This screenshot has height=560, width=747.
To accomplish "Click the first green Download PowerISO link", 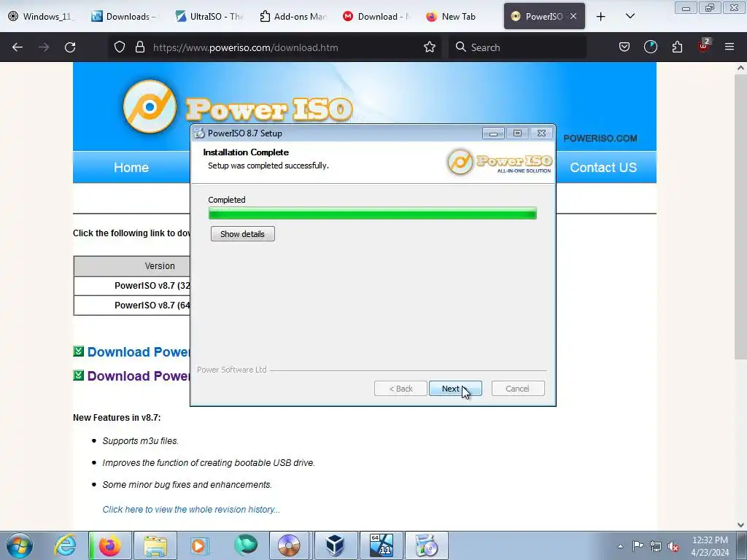I will click(139, 352).
